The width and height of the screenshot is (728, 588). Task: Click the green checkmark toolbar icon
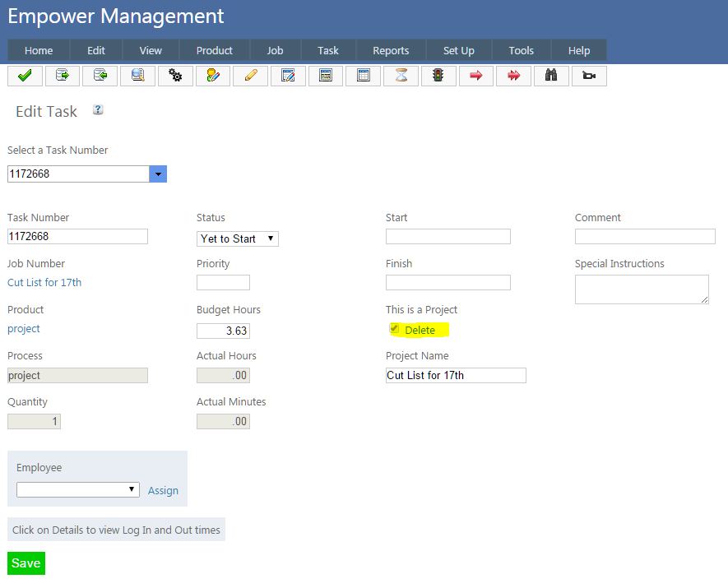pos(25,76)
